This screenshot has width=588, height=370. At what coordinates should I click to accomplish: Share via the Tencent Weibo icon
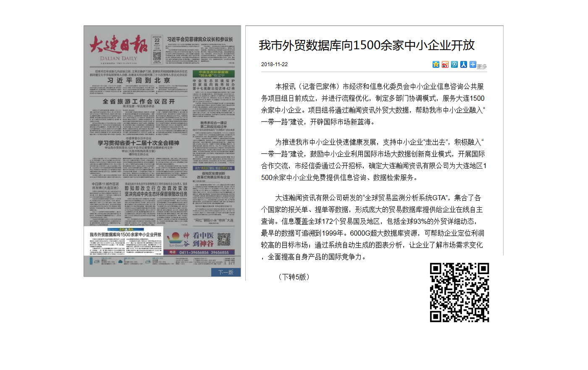point(454,64)
